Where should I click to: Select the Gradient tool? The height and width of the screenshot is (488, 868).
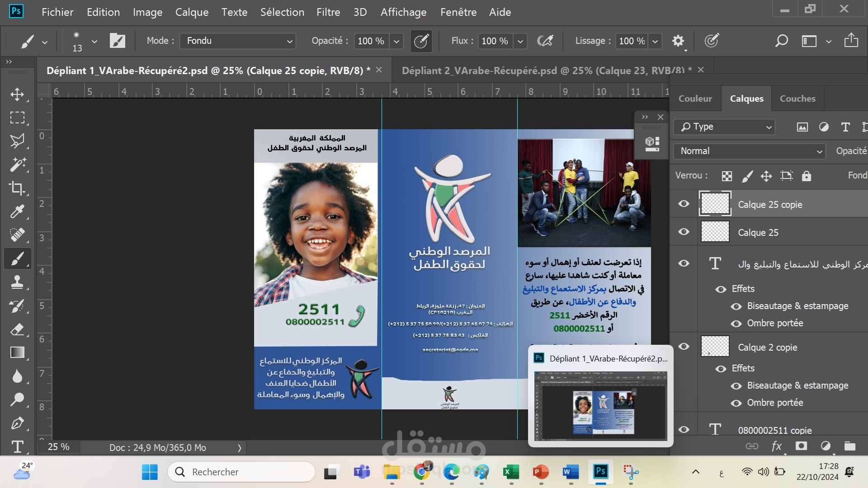coord(17,352)
